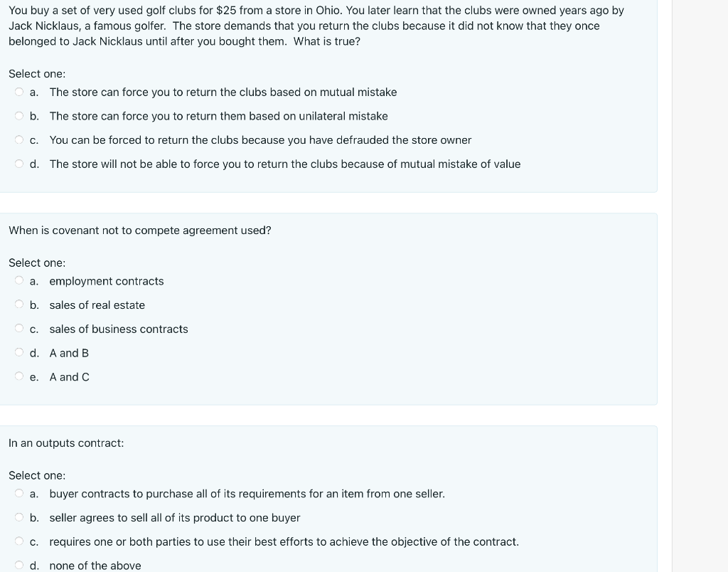This screenshot has width=728, height=572.
Task: Pick the 'best efforts' outputs contract option
Action: pyautogui.click(x=19, y=541)
